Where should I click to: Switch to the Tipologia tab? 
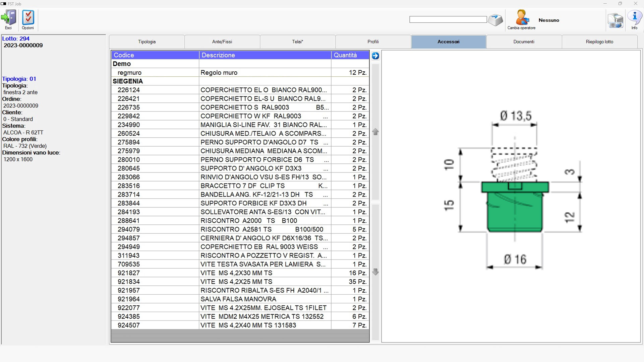tap(147, 42)
